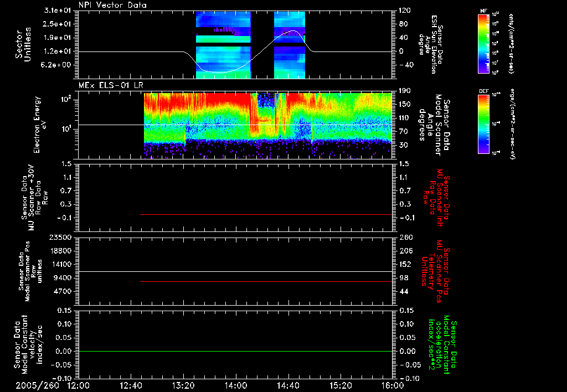The image size is (567, 392).
Task: Click the 80 degree elevation tick
Action: [403, 24]
